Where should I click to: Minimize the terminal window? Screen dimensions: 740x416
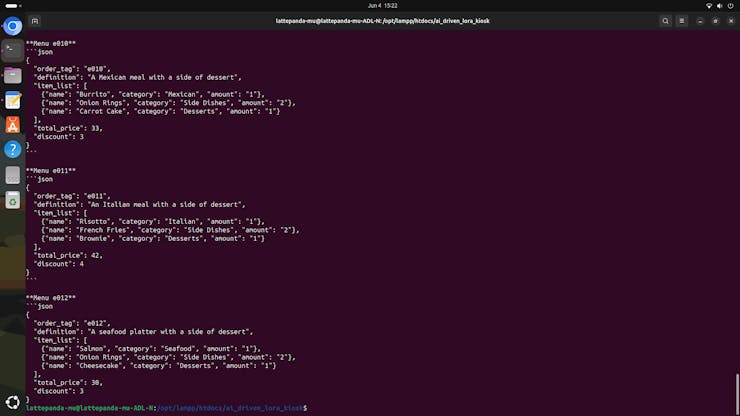click(700, 21)
